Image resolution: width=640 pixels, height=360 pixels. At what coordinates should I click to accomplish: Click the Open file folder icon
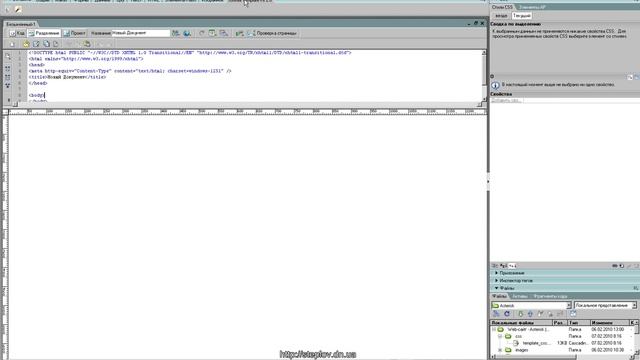[x=26, y=44]
